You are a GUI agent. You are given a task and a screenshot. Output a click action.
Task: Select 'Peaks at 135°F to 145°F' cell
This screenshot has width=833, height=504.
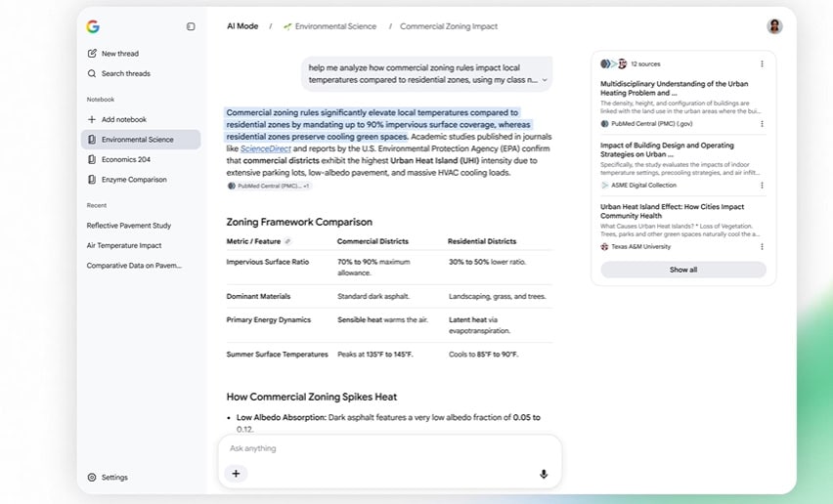[375, 355]
